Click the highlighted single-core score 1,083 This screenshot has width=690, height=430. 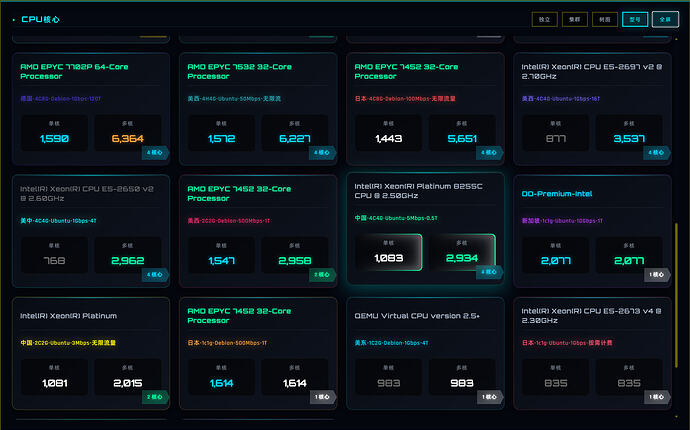(389, 258)
